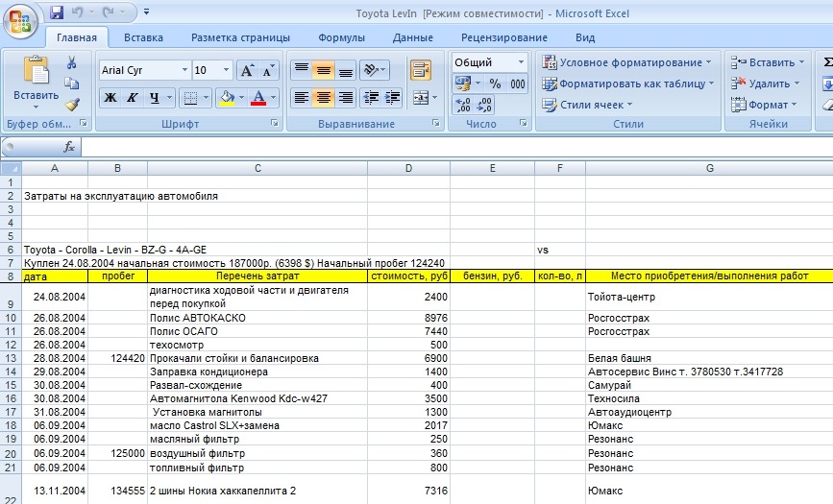Click the decrease indent icon
The height and width of the screenshot is (504, 833).
(371, 98)
